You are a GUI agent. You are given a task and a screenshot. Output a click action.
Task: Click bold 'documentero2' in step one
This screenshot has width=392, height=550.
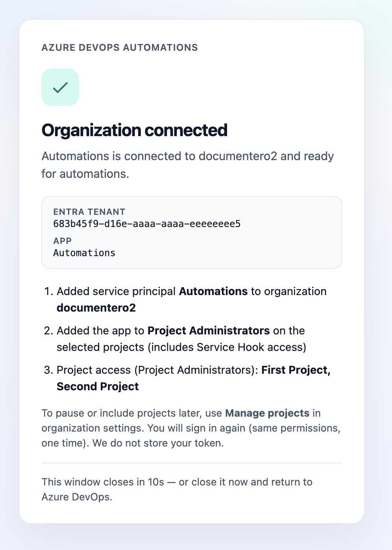(x=96, y=308)
